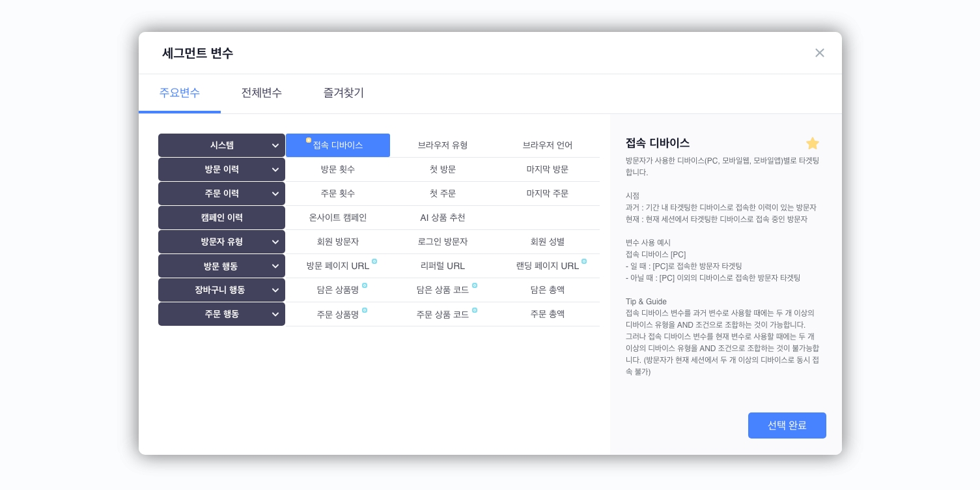Image resolution: width=980 pixels, height=490 pixels.
Task: Expand the 시스템 category chevron
Action: coord(275,145)
